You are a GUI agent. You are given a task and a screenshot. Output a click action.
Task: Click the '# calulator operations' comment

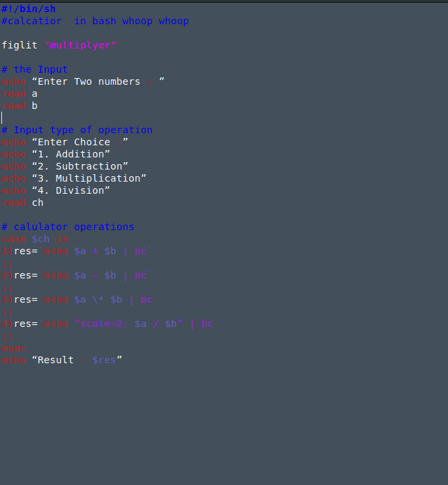click(x=67, y=227)
